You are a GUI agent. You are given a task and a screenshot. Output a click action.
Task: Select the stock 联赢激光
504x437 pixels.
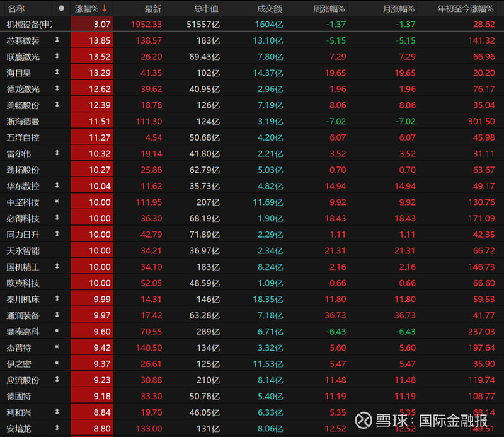(x=23, y=57)
